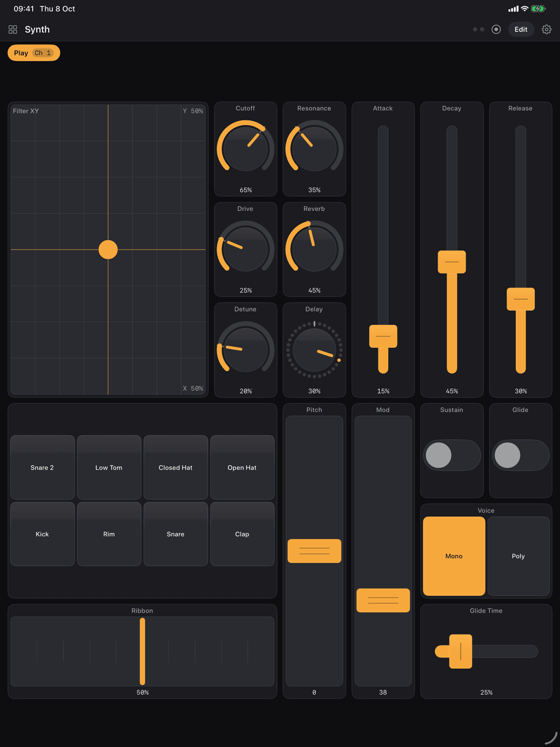560x747 pixels.
Task: Click the Synth title text
Action: coord(37,29)
